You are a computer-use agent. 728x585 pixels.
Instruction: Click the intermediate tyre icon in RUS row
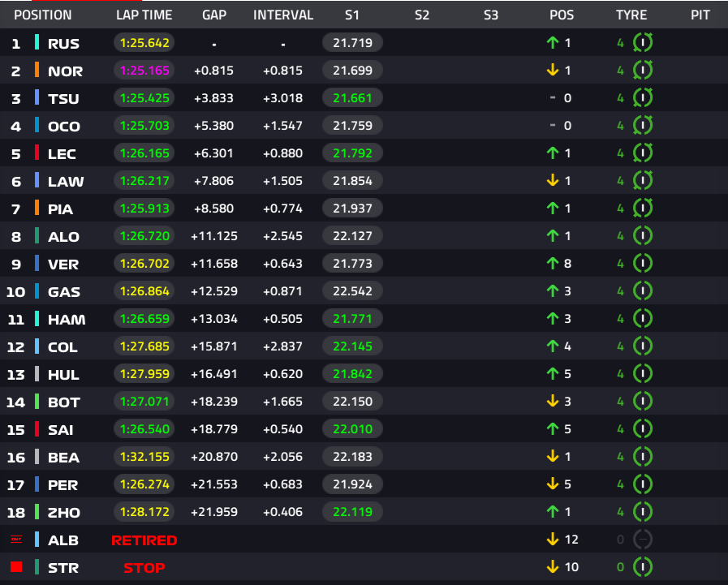point(643,43)
